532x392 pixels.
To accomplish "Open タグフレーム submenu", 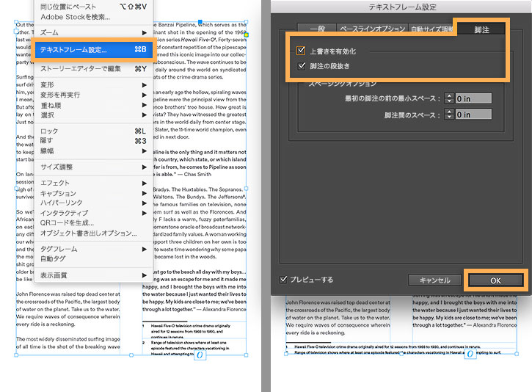I will tap(93, 249).
